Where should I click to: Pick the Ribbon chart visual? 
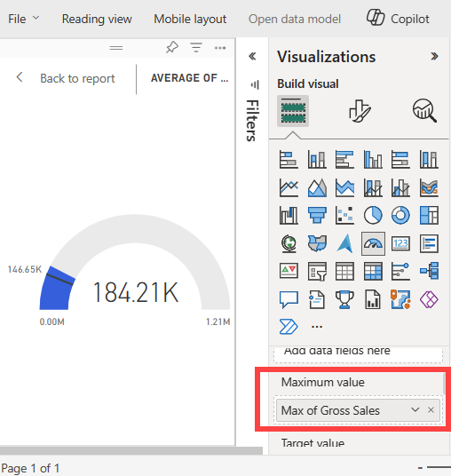(x=429, y=187)
